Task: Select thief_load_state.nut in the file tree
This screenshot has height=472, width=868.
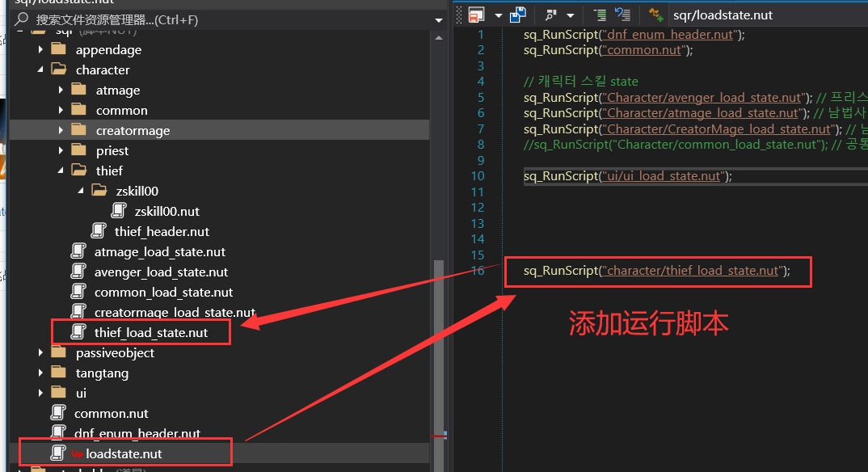Action: pos(150,332)
